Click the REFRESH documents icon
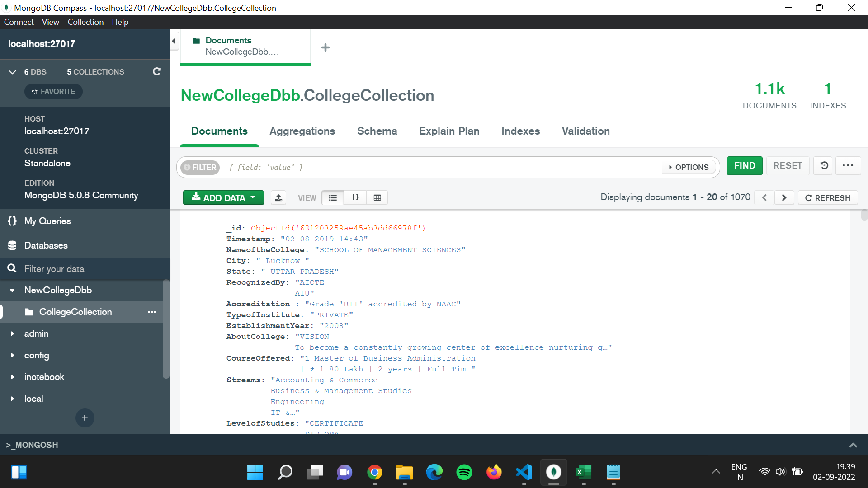The height and width of the screenshot is (488, 868). (827, 197)
